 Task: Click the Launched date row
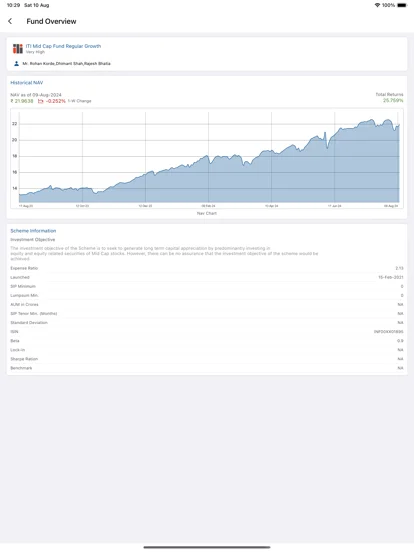click(207, 277)
